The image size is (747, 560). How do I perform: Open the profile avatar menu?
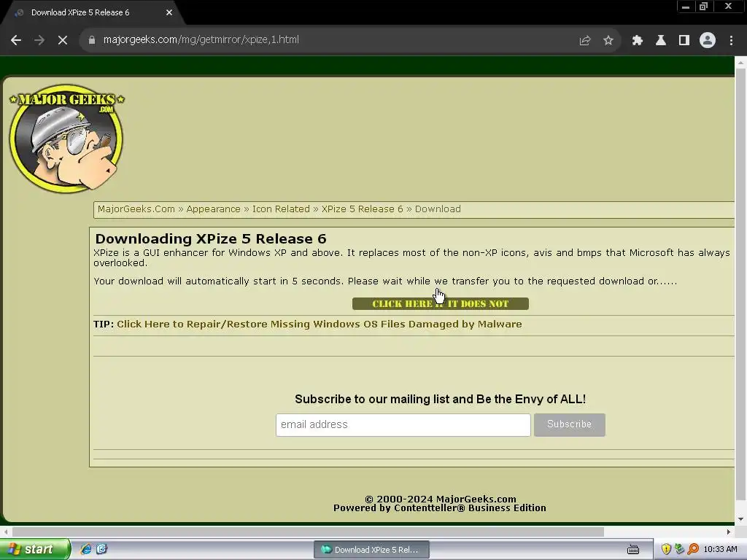tap(708, 41)
